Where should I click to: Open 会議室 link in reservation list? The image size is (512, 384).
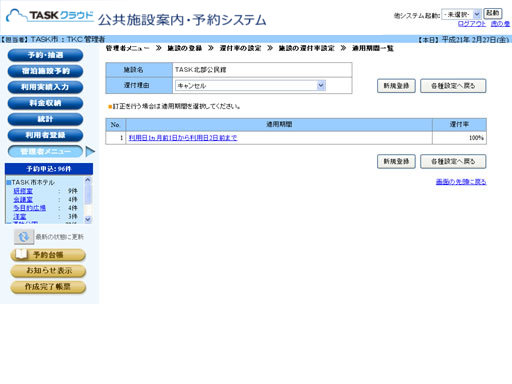(23, 200)
